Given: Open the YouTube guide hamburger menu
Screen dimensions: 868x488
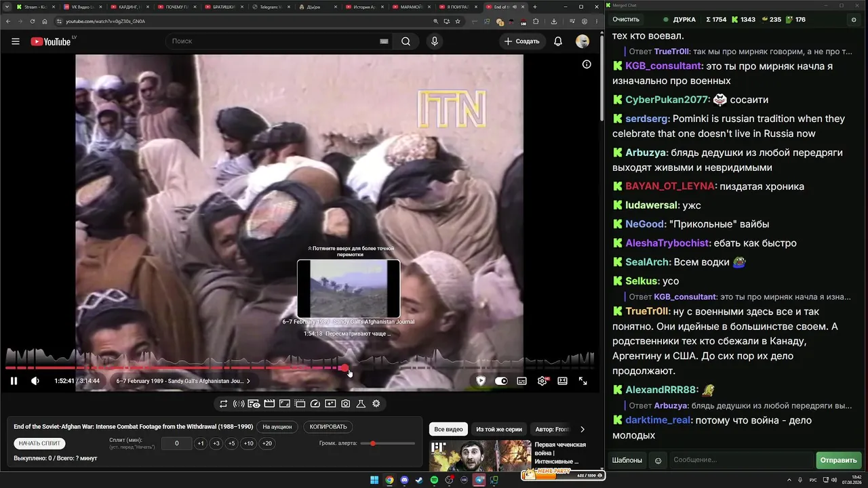Looking at the screenshot, I should [16, 41].
